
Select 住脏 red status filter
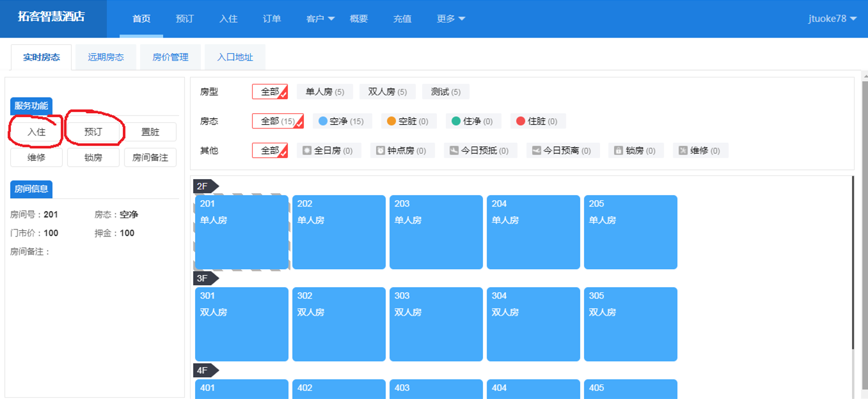(x=538, y=121)
